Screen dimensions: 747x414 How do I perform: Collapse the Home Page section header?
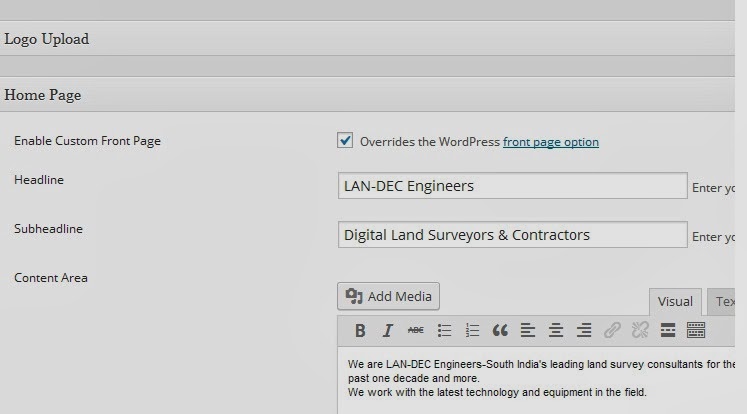367,95
